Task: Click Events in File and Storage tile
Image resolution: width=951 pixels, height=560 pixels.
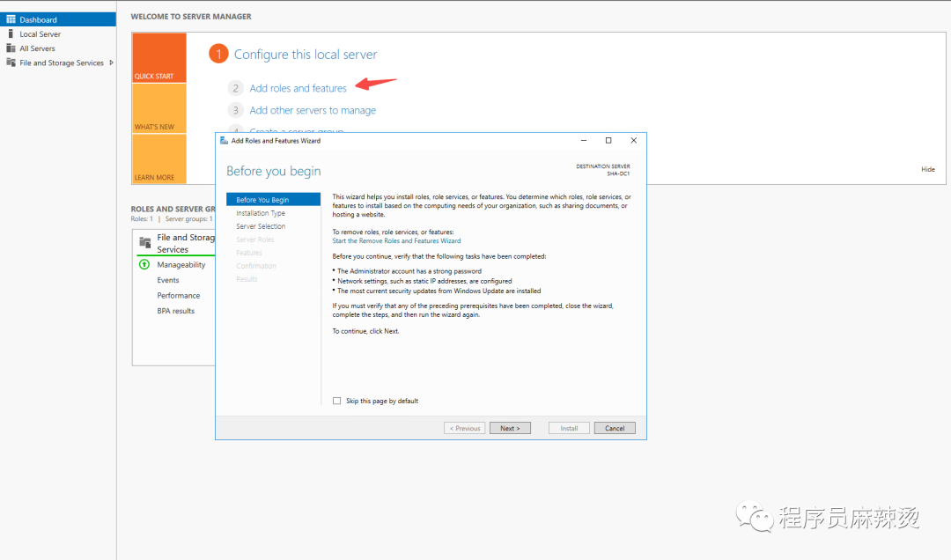Action: [168, 280]
